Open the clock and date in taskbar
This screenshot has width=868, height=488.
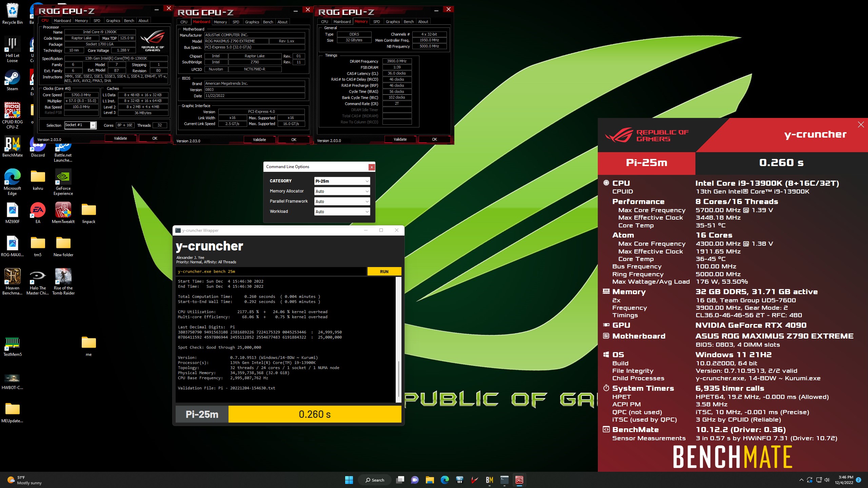coord(844,480)
